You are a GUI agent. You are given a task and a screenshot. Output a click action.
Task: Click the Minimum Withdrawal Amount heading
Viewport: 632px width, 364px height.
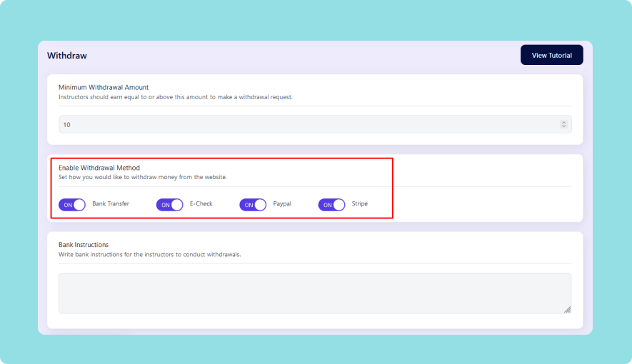pyautogui.click(x=104, y=87)
